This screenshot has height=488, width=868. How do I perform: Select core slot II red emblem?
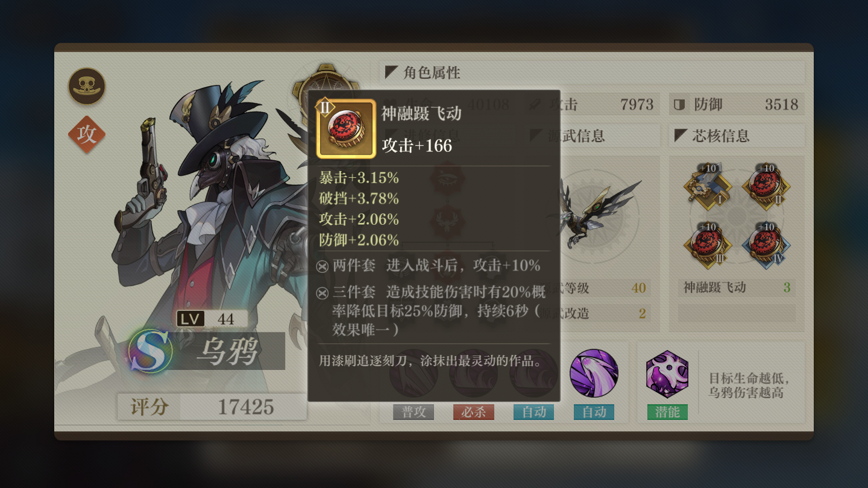766,186
